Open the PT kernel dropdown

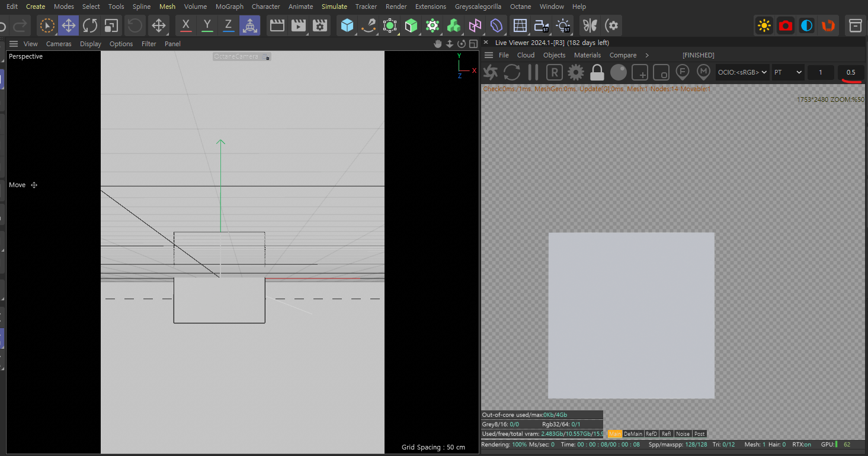tap(787, 72)
